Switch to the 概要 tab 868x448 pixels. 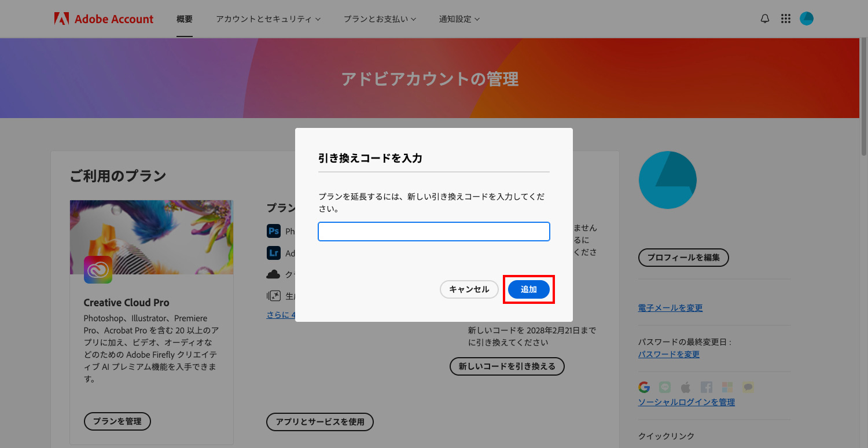[x=184, y=18]
